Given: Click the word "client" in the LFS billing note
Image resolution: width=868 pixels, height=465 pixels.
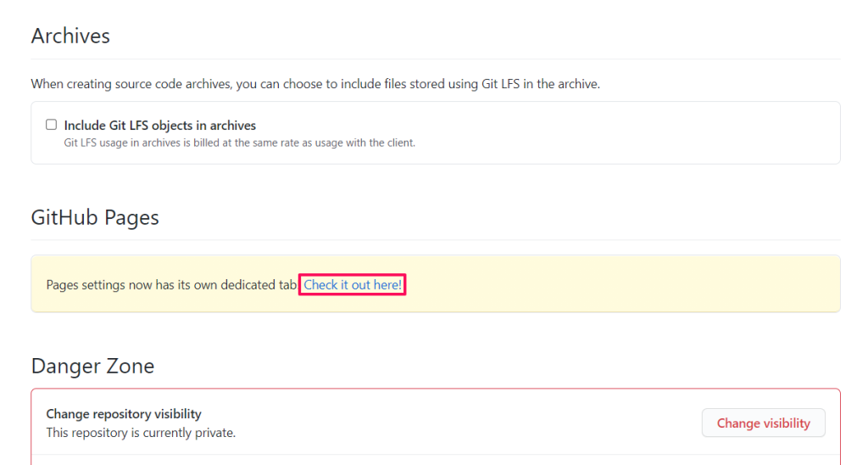Looking at the screenshot, I should coord(397,143).
